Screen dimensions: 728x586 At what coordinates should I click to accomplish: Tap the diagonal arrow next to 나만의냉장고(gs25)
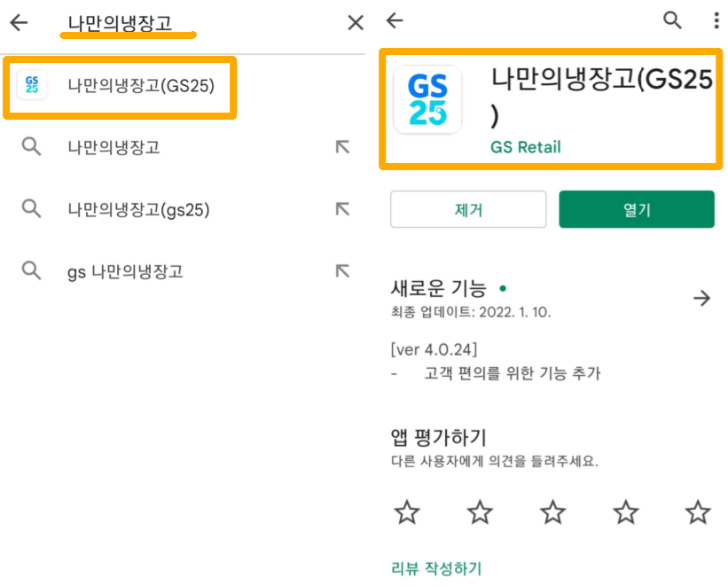342,209
